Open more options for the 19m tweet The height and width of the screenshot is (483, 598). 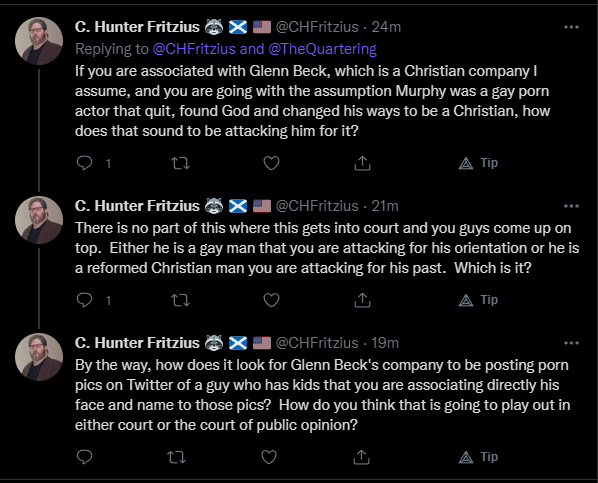coord(571,343)
